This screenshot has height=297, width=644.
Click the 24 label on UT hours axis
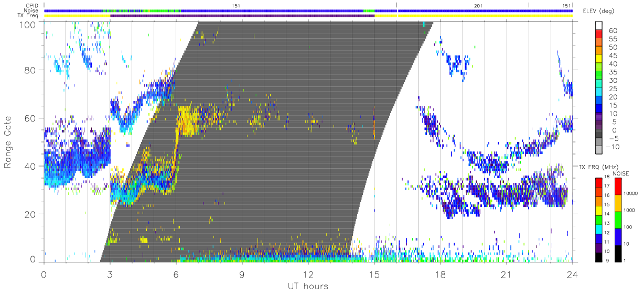click(x=572, y=274)
